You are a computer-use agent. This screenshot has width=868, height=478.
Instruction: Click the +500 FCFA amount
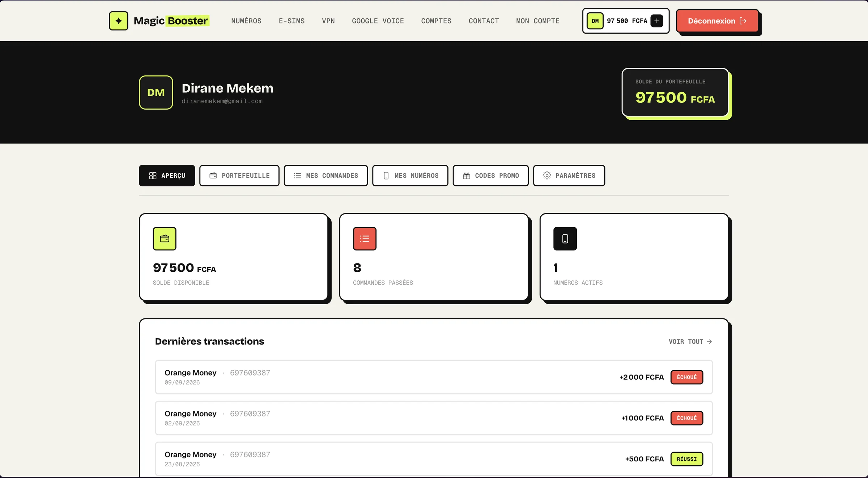pyautogui.click(x=644, y=459)
